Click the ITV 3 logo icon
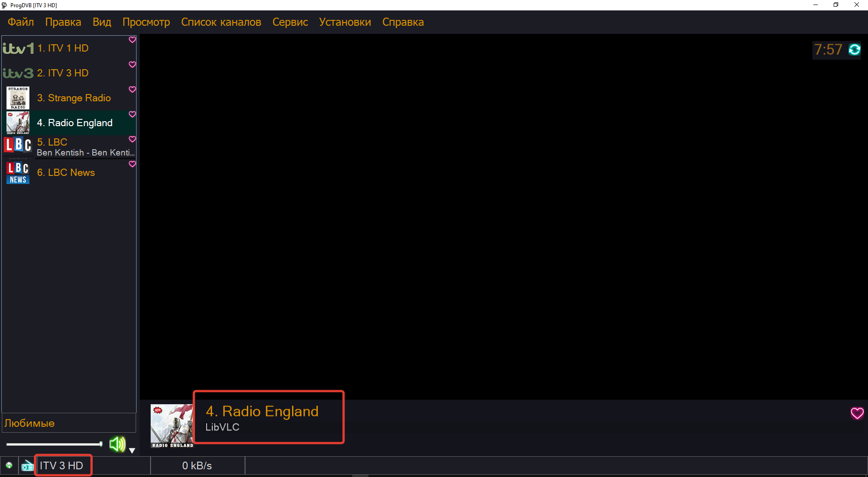 coord(18,73)
